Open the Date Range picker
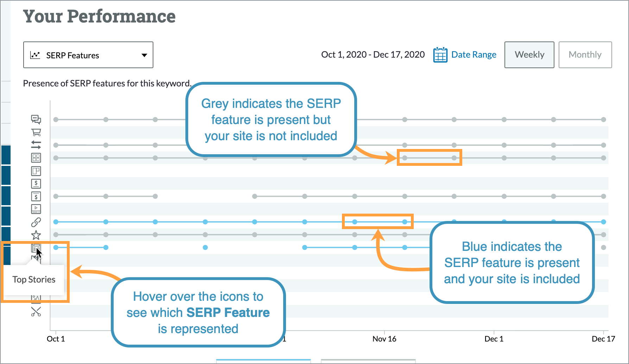 click(x=474, y=54)
